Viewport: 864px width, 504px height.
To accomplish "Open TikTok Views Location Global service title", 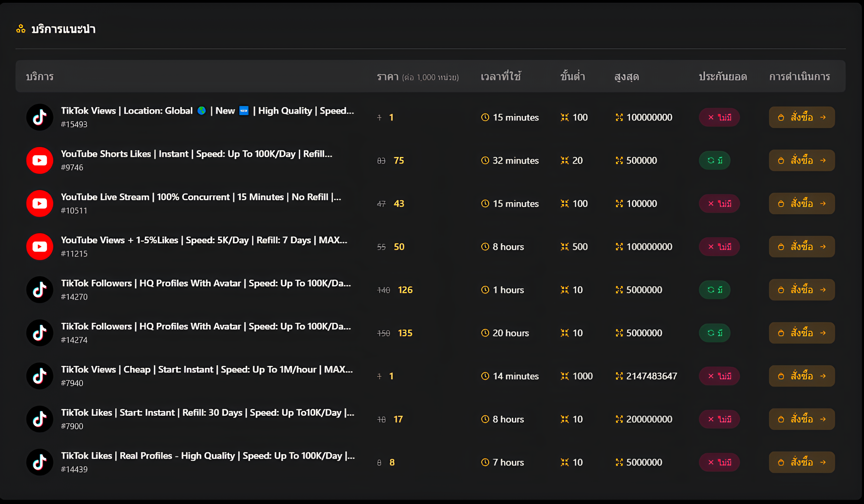I will click(207, 111).
